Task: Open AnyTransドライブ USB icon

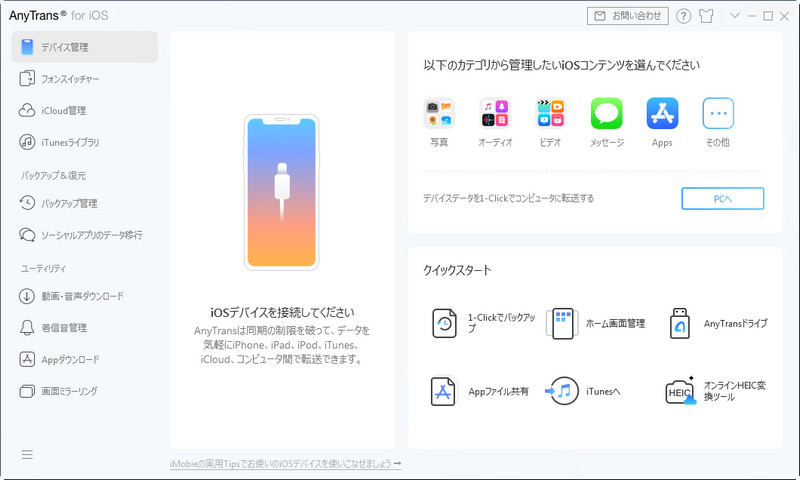Action: coord(680,323)
